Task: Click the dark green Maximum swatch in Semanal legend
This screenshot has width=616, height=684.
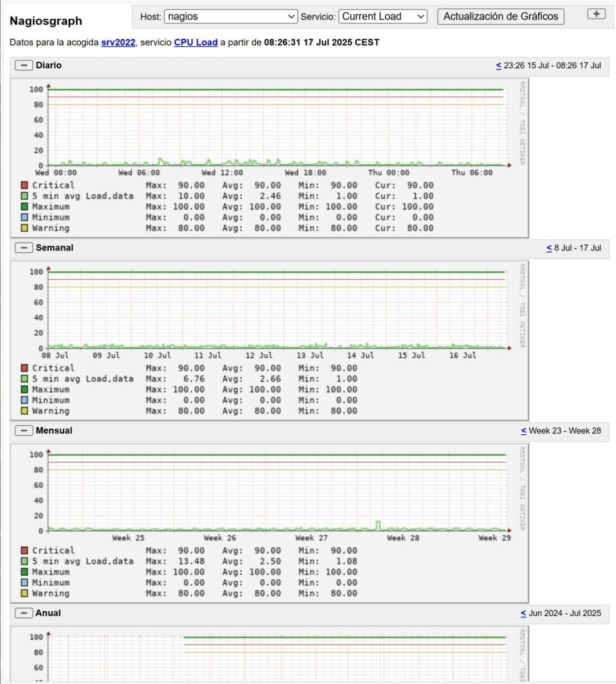Action: pos(25,389)
